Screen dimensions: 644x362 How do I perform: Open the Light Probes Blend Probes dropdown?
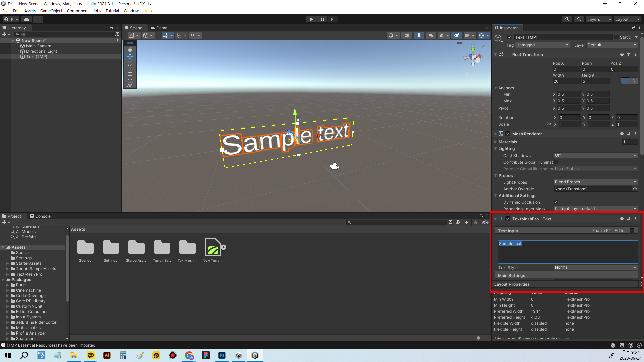point(596,182)
